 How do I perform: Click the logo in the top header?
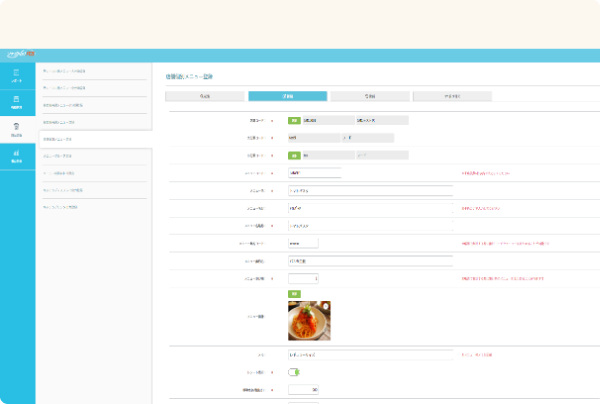point(19,52)
